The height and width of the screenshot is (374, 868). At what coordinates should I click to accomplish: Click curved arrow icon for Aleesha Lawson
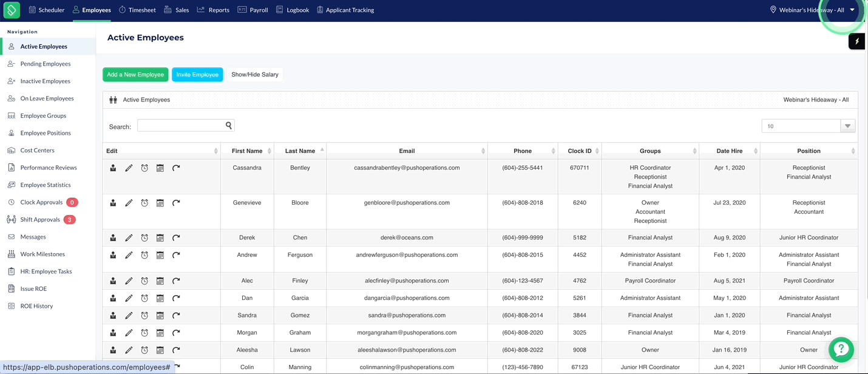tap(176, 350)
